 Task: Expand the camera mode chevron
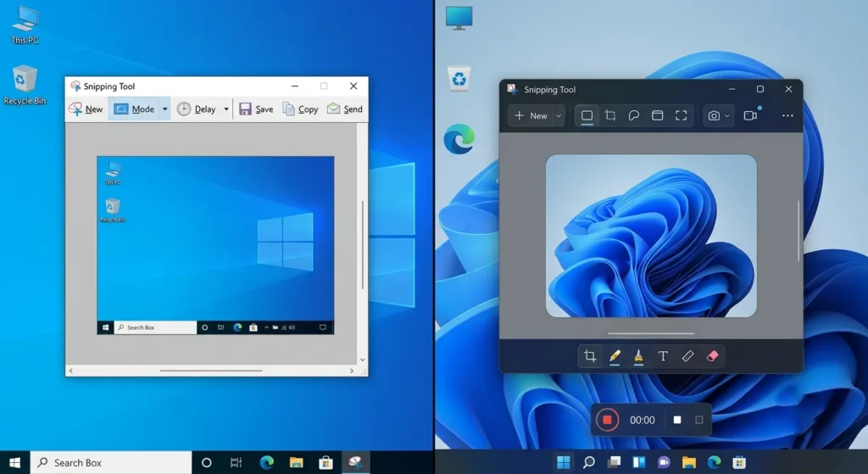[x=727, y=115]
